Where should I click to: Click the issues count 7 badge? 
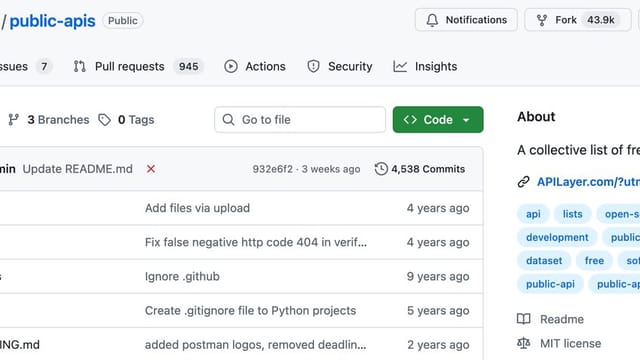point(44,67)
